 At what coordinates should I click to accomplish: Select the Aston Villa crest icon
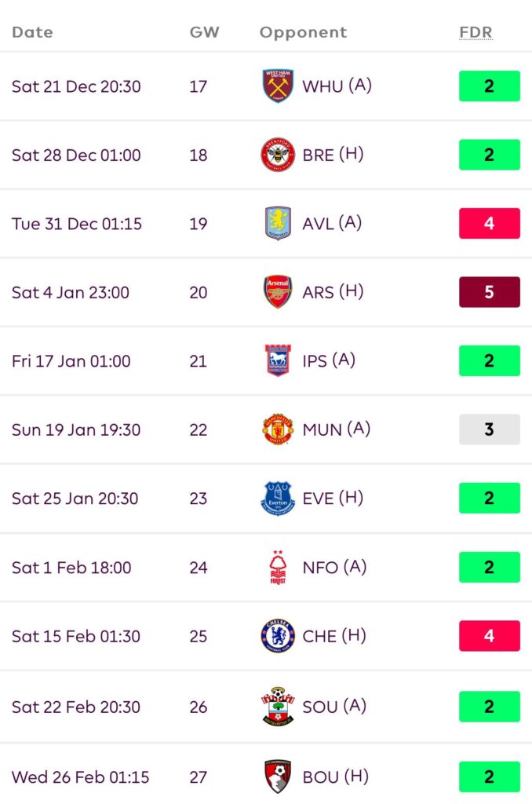coord(277,224)
